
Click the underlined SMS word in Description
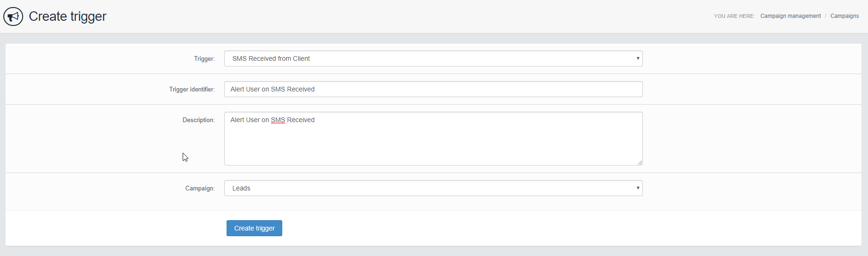pyautogui.click(x=278, y=120)
